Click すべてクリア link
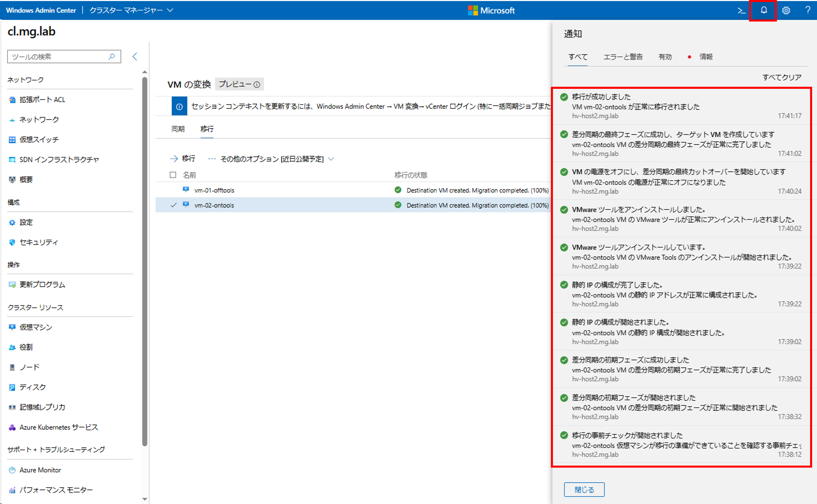This screenshot has width=817, height=504. (x=782, y=78)
